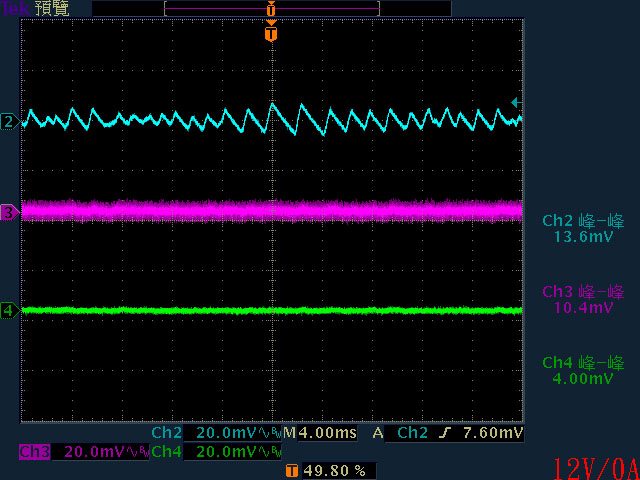Click the orange T icon beside 49.80 %
The width and height of the screenshot is (640, 480).
click(x=291, y=469)
